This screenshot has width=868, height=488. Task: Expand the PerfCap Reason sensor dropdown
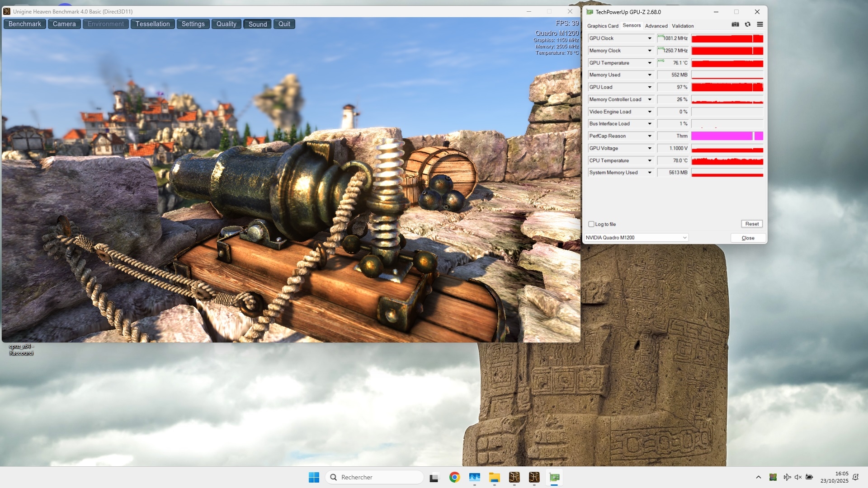tap(650, 136)
